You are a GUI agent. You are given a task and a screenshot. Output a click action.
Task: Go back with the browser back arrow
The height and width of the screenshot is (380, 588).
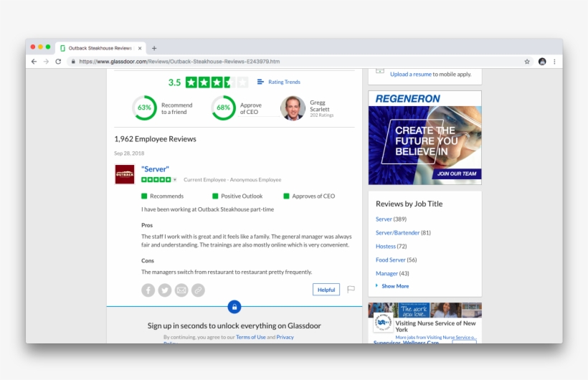point(34,62)
